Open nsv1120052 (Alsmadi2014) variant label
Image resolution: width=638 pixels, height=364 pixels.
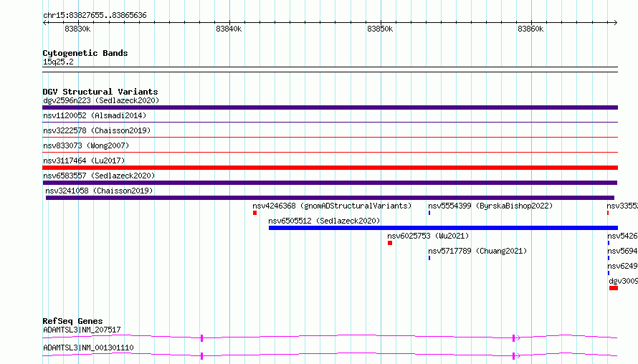click(x=95, y=115)
